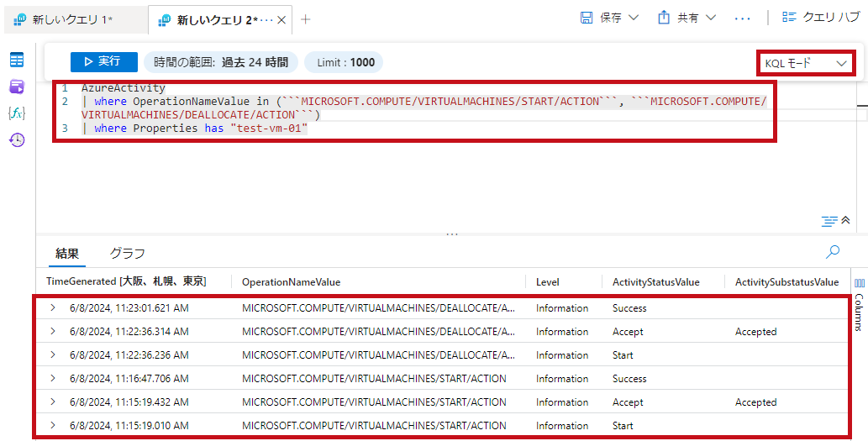Sort by OperationNameValue column header
The width and height of the screenshot is (868, 441).
coord(292,282)
